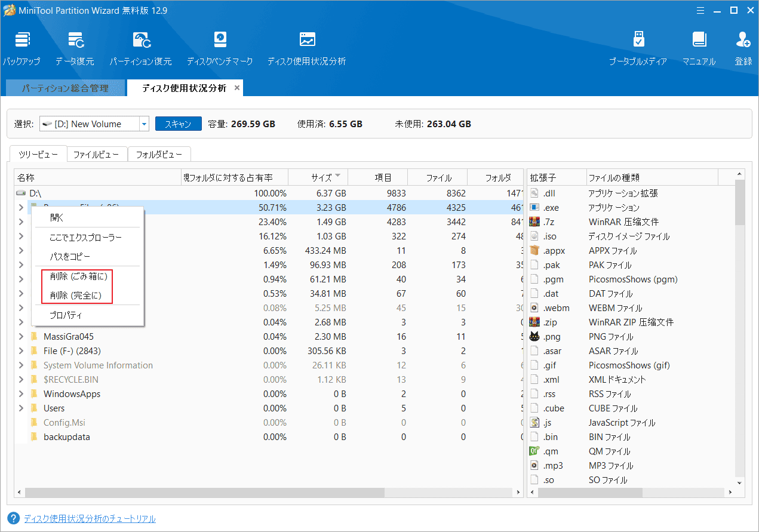Select the ファイルビュー tab
759x532 pixels.
(x=97, y=154)
